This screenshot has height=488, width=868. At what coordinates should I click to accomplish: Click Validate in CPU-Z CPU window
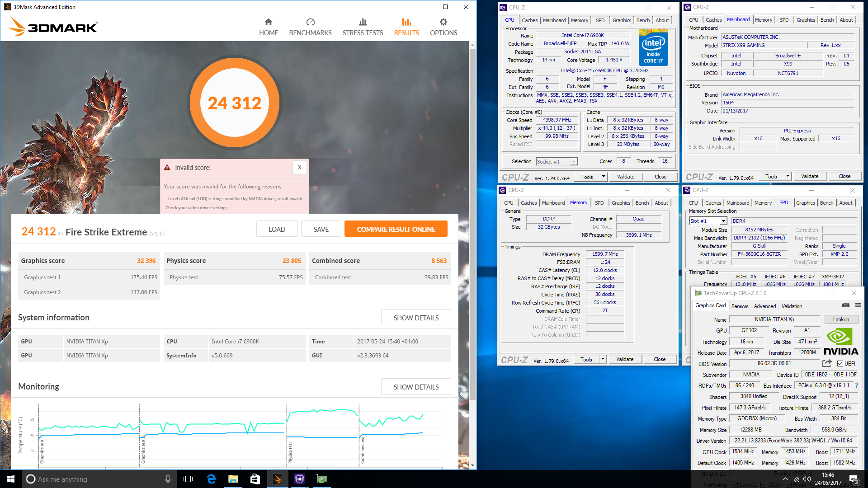[626, 177]
